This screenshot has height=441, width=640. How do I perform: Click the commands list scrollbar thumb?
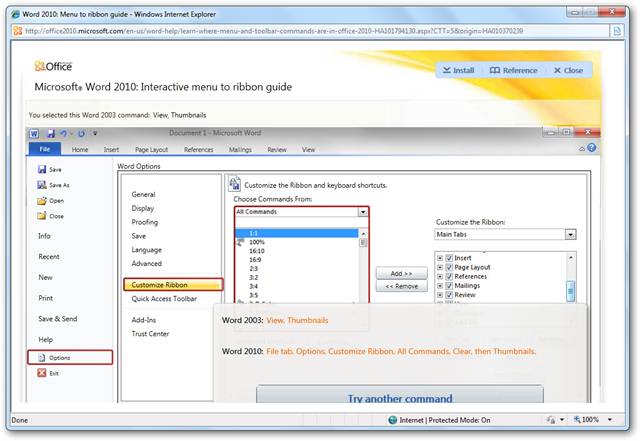point(363,243)
